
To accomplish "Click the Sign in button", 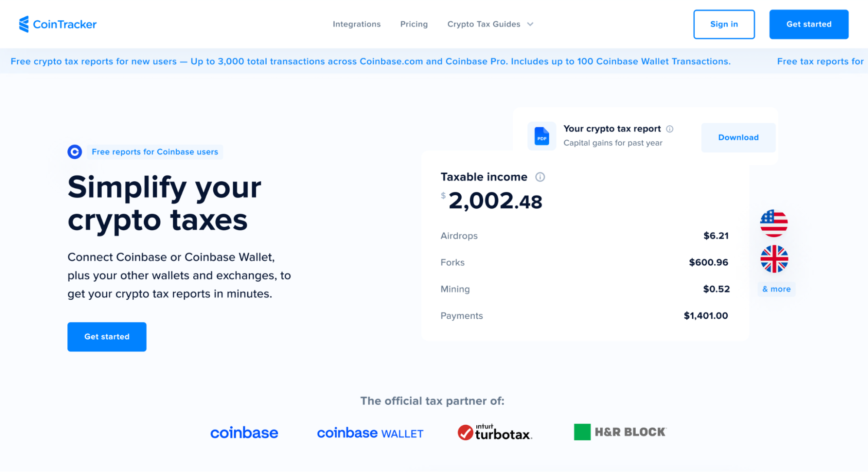I will click(x=724, y=24).
